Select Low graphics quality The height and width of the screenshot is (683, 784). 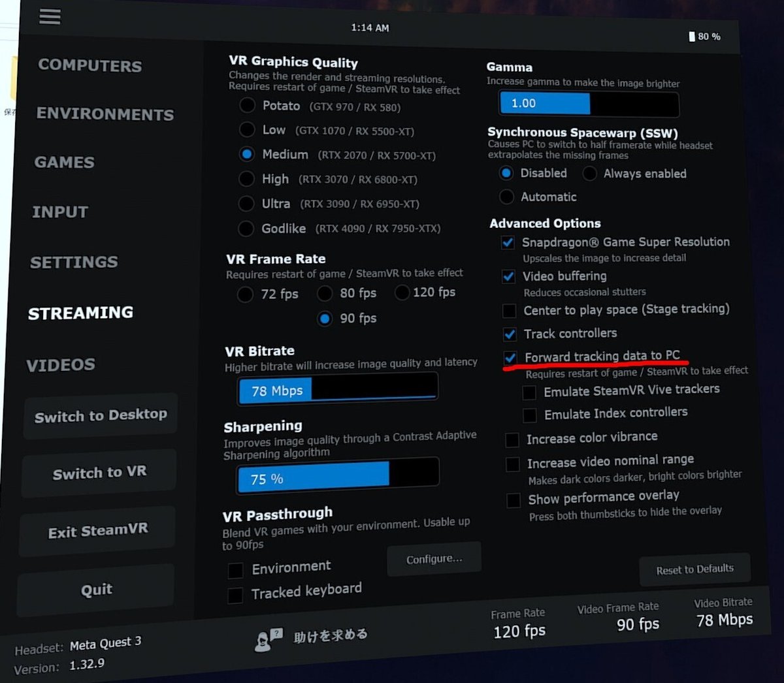tap(247, 129)
